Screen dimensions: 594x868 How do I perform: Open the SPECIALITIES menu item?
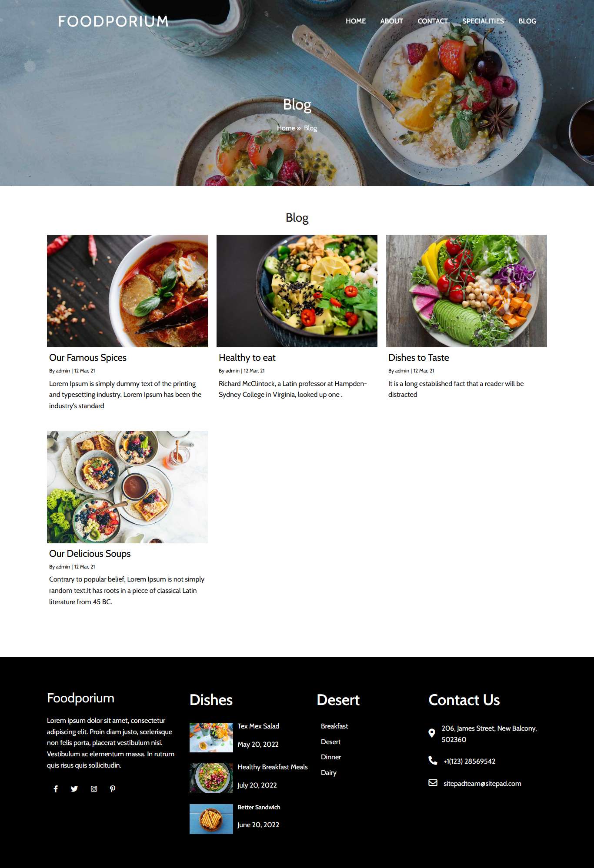[x=483, y=21]
